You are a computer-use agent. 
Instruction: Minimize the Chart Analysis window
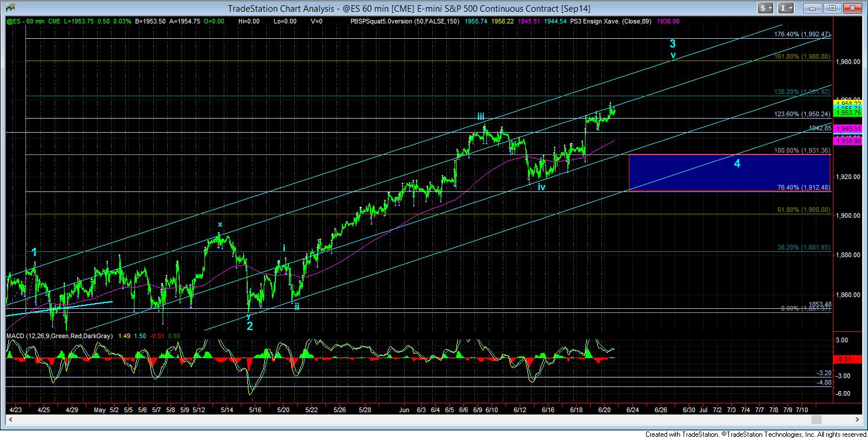point(812,8)
